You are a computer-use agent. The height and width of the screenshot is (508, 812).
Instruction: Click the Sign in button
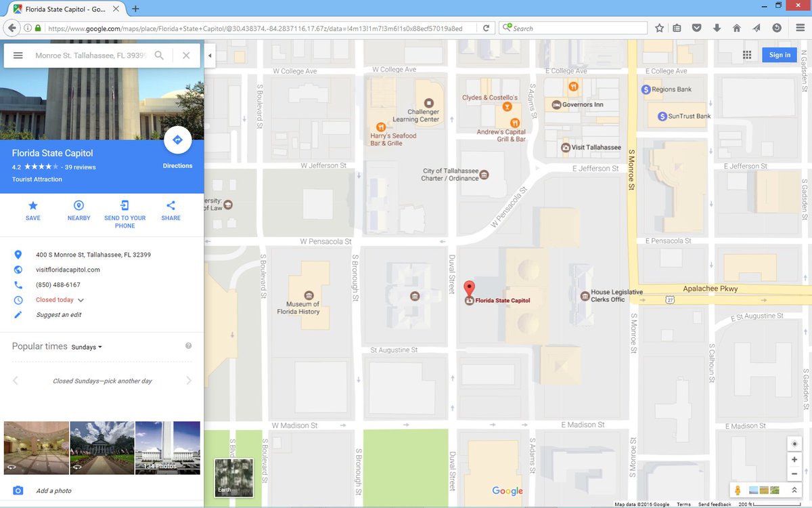779,55
